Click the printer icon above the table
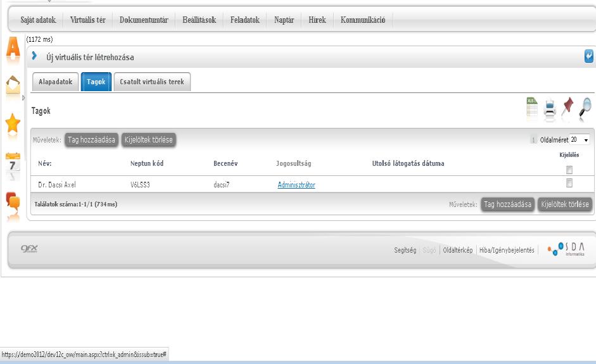The height and width of the screenshot is (364, 596). [x=550, y=108]
